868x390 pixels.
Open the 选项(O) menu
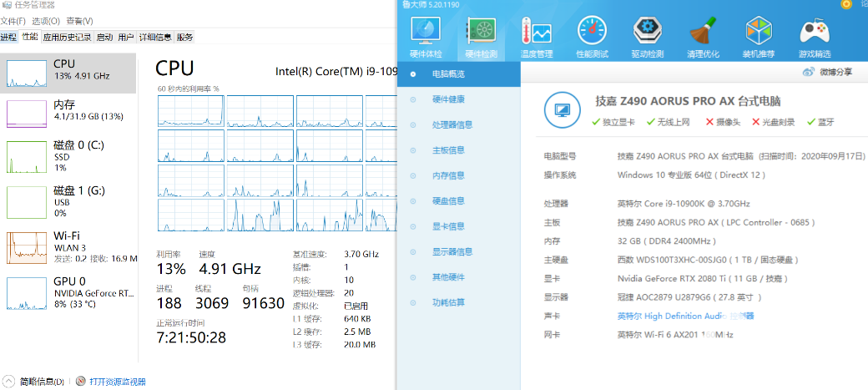pos(45,21)
